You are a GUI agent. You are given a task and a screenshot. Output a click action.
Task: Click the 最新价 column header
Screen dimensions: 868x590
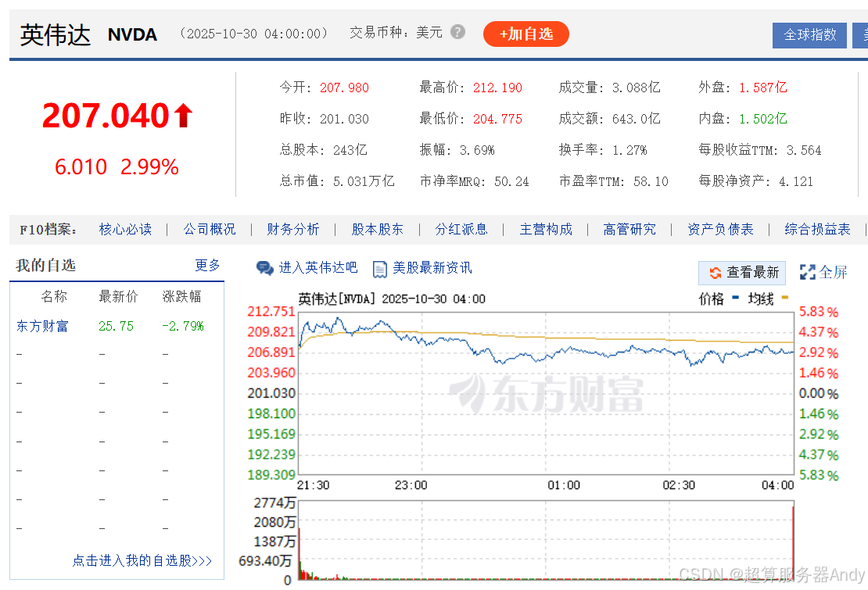[118, 296]
